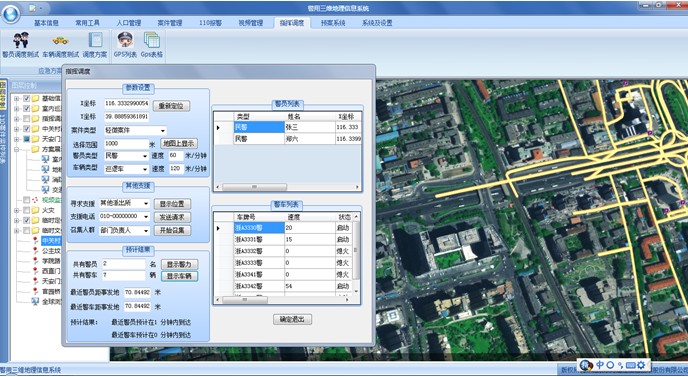Screen dimensions: 688x377
Task: Toggle the 室内巡逻 layer checkbox
Action: (x=27, y=108)
